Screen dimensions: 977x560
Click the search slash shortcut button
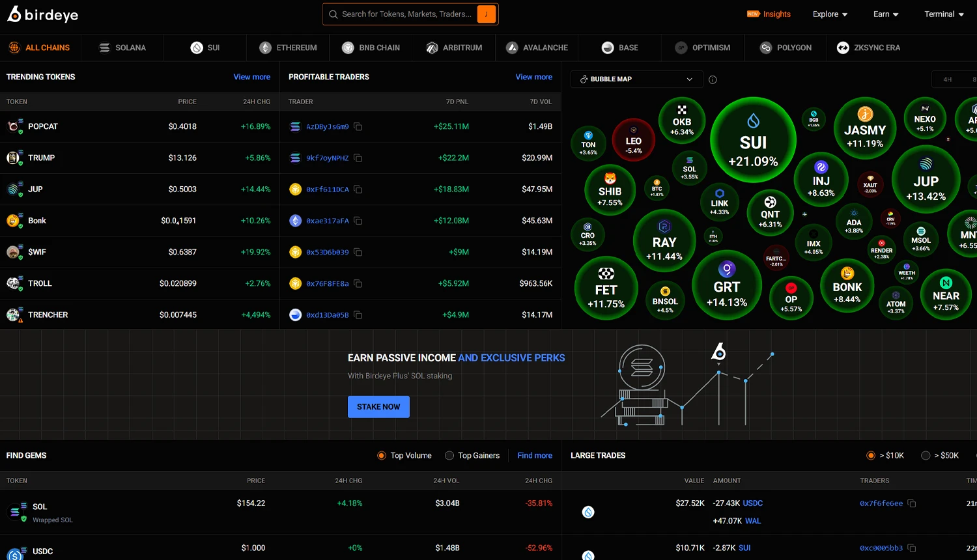[487, 14]
